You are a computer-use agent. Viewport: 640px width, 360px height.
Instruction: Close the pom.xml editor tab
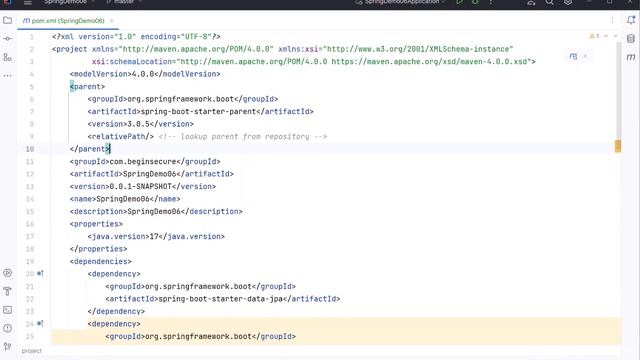(112, 20)
